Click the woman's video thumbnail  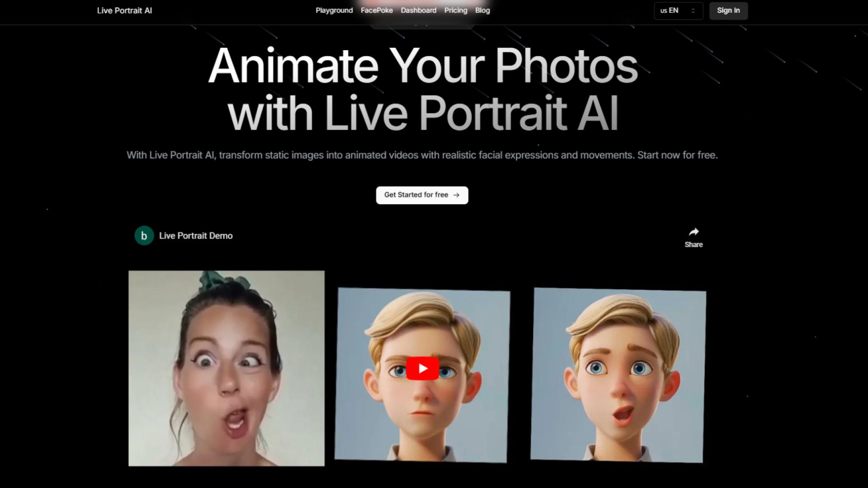pyautogui.click(x=226, y=368)
